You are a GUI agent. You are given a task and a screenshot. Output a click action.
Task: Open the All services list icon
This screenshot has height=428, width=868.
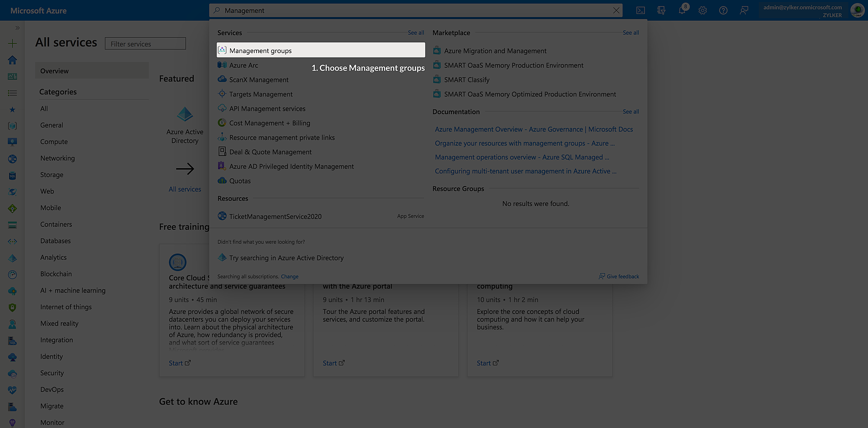coord(13,93)
